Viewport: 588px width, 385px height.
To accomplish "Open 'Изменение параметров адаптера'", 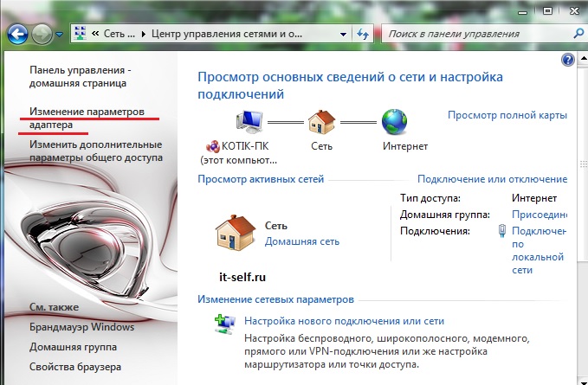I will click(87, 118).
